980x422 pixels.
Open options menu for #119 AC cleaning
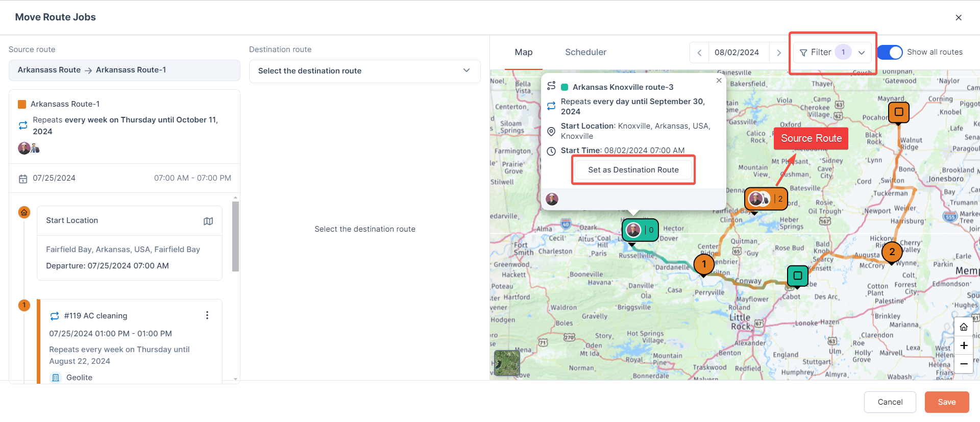(x=207, y=315)
